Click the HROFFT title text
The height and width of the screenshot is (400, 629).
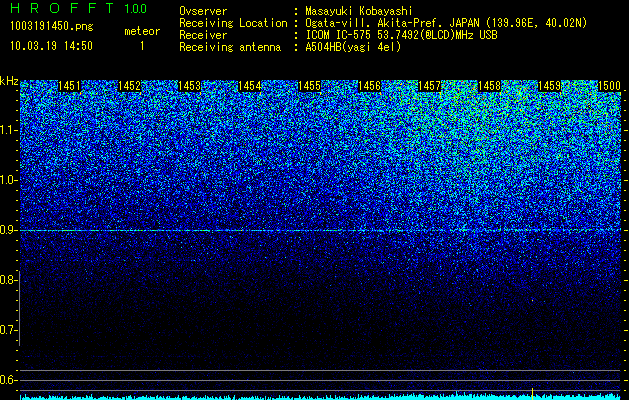62,8
